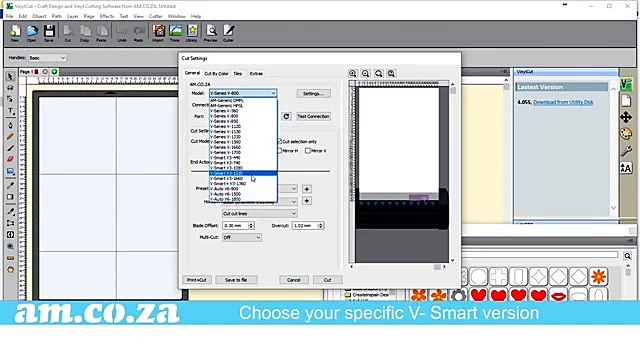This screenshot has width=640, height=360.
Task: Click the refresh port icon
Action: (x=286, y=116)
